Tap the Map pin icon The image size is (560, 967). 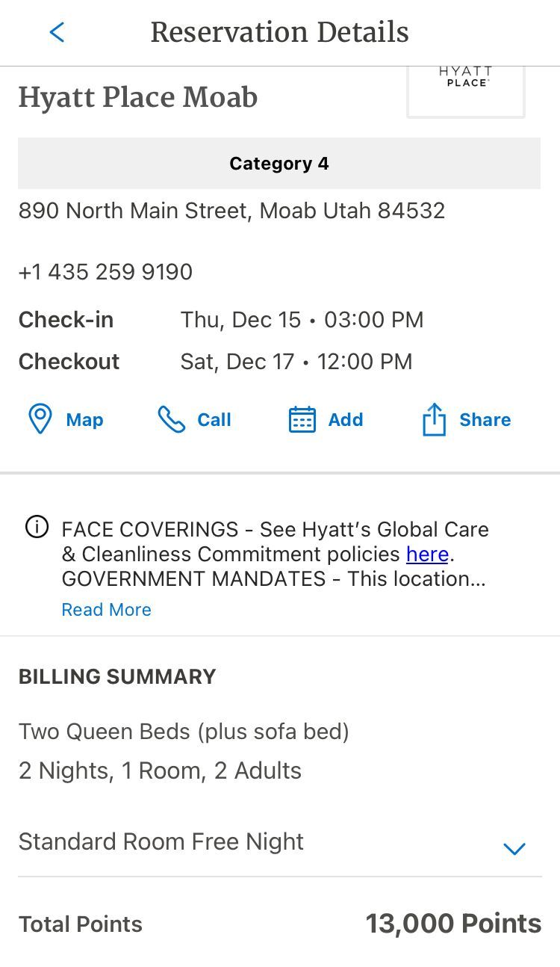click(x=40, y=419)
